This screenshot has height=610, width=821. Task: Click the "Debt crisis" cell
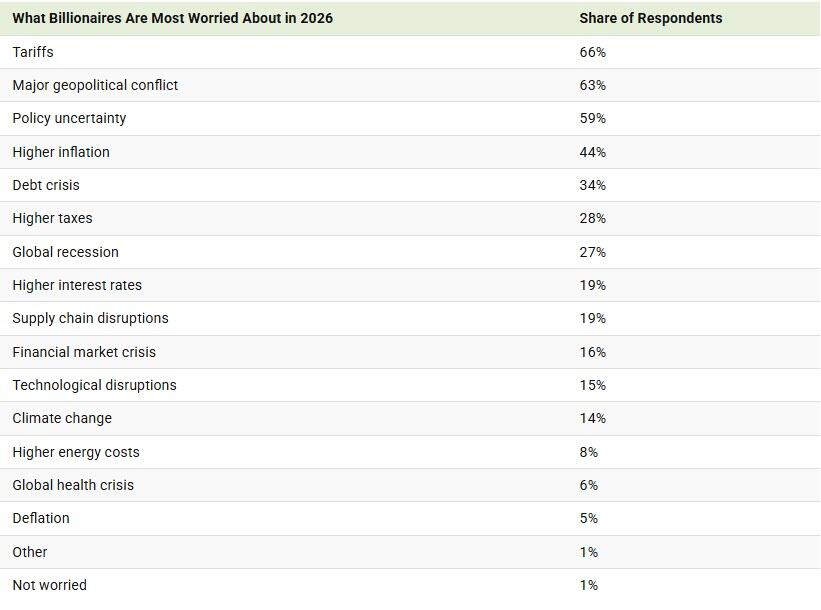pos(46,185)
